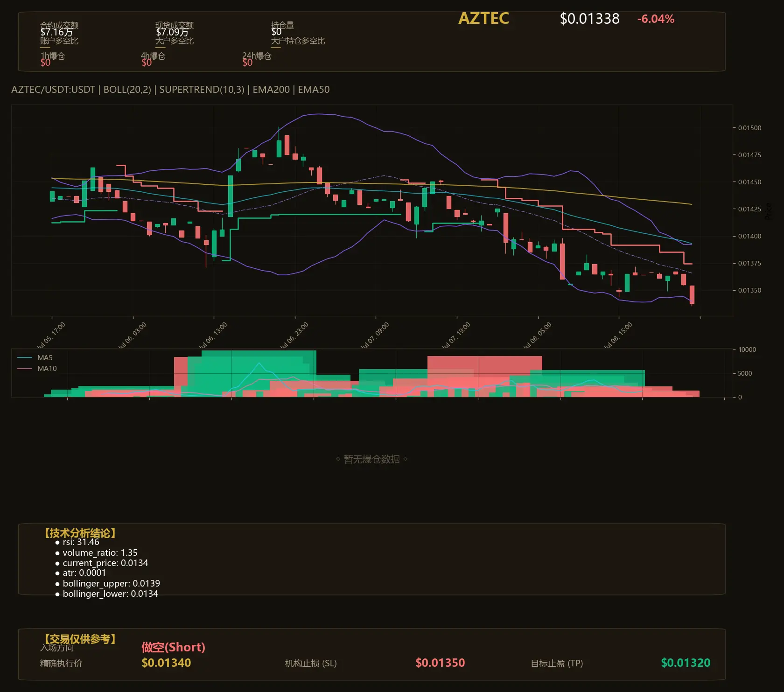Click the 大户持仓多空比 label
784x692 pixels.
pos(298,41)
